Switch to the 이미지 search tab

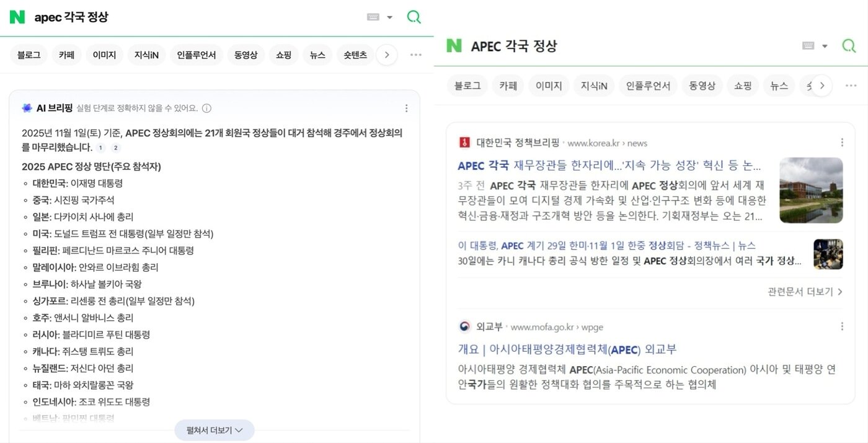point(104,55)
